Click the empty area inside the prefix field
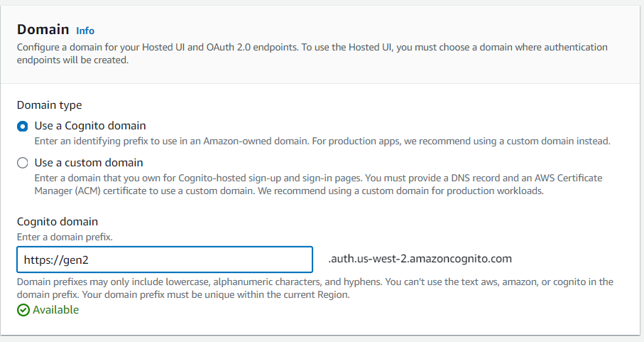Image resolution: width=644 pixels, height=342 pixels. coord(201,260)
